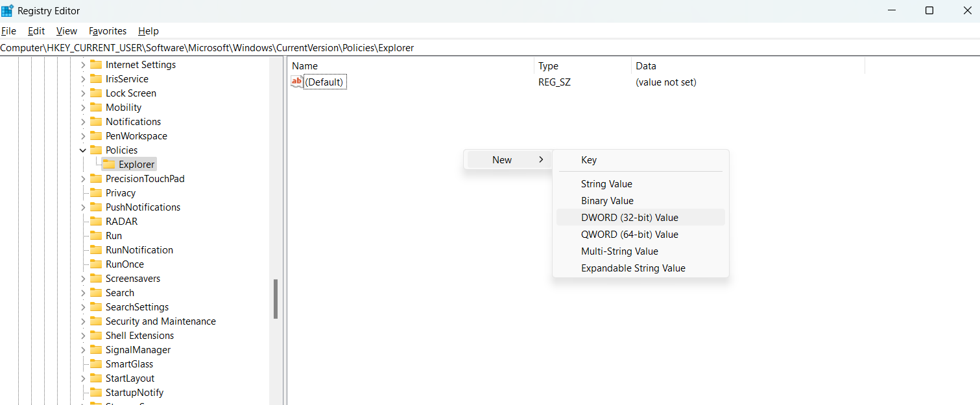Image resolution: width=980 pixels, height=405 pixels.
Task: Expand the Notifications tree node
Action: (83, 122)
